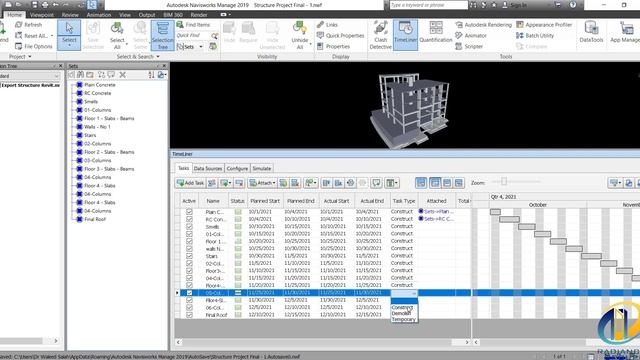Click the Sets->Plan... attached link
This screenshot has width=640, height=360.
(x=436, y=211)
